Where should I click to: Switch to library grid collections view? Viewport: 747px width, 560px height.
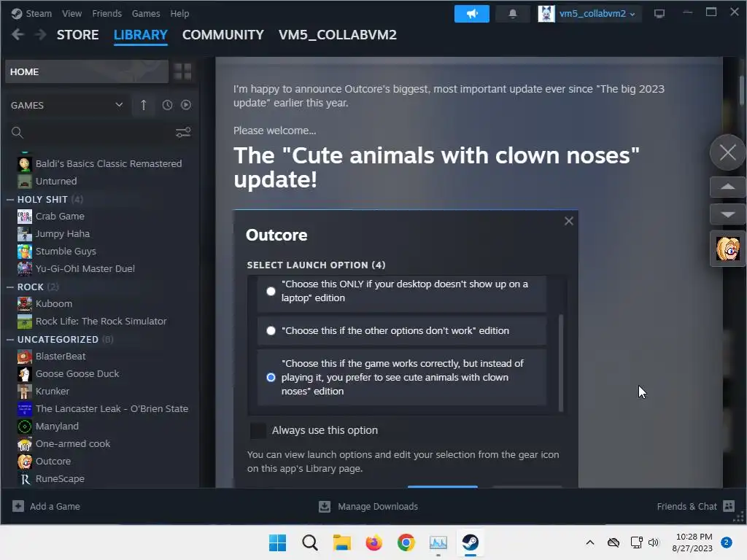(182, 71)
